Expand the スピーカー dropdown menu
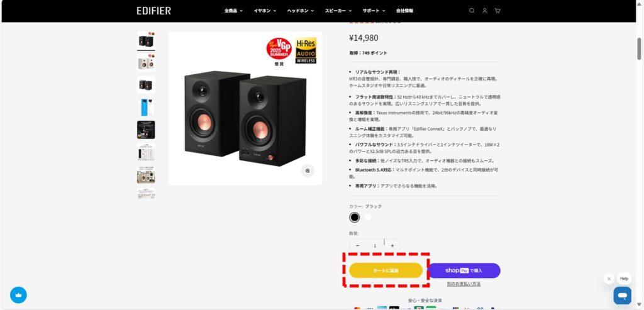The image size is (644, 310). pyautogui.click(x=338, y=11)
